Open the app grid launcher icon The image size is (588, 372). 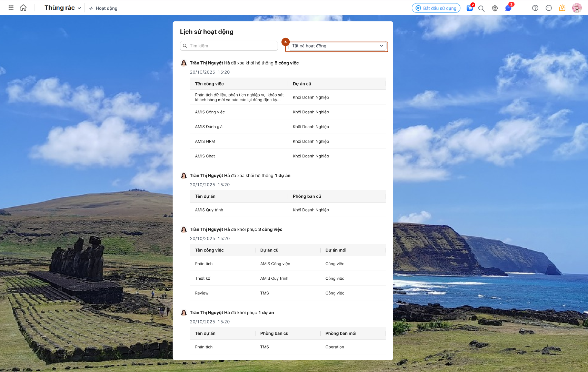pos(11,8)
